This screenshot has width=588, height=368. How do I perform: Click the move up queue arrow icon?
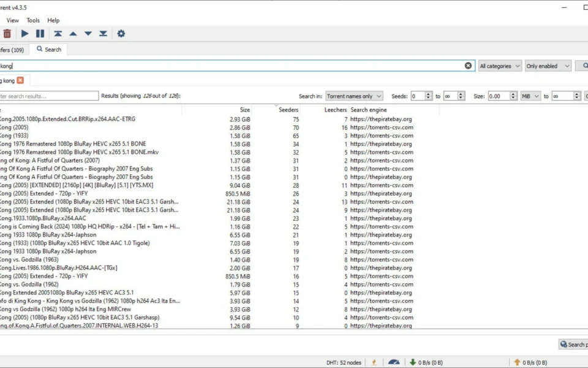coord(73,34)
